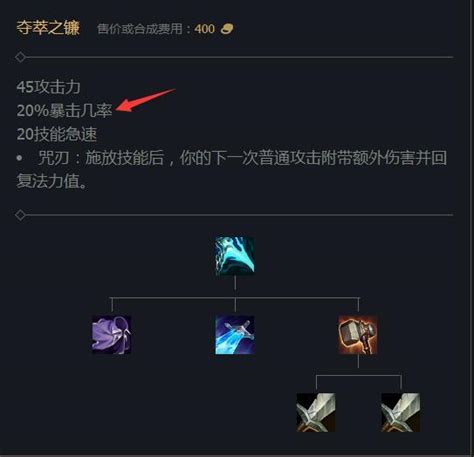Viewport: 474px width, 457px height.
Task: Click the 售价或合成费用 label
Action: tap(140, 29)
